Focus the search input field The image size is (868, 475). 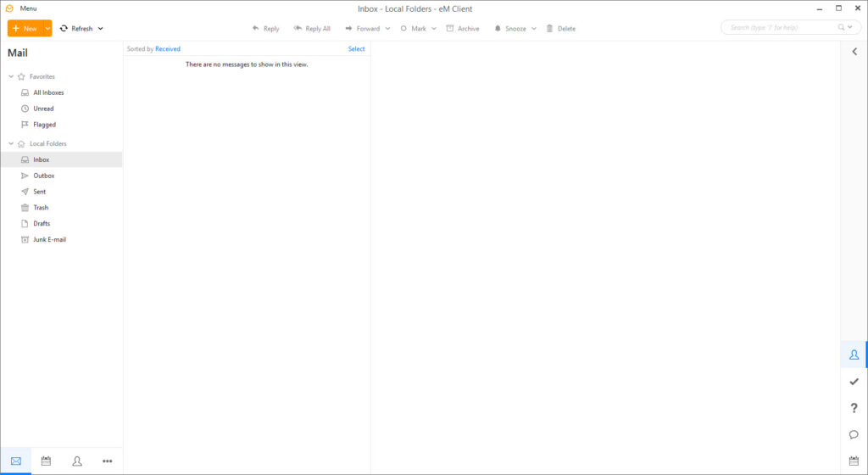[x=781, y=27]
